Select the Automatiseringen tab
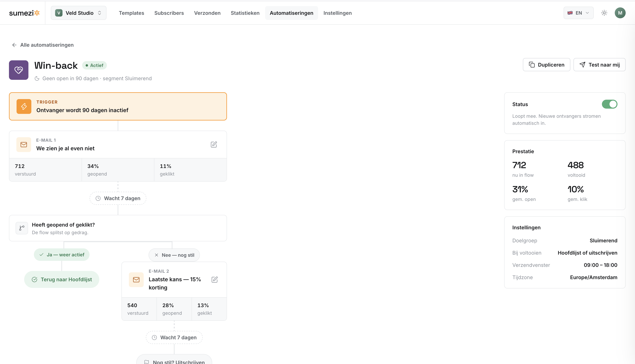Screen dimensions: 635x364 291,13
